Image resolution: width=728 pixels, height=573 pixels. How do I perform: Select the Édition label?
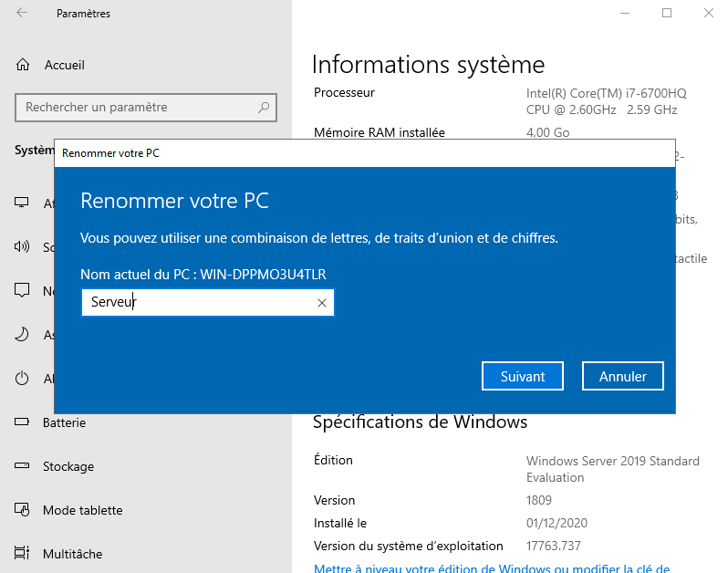pyautogui.click(x=333, y=460)
